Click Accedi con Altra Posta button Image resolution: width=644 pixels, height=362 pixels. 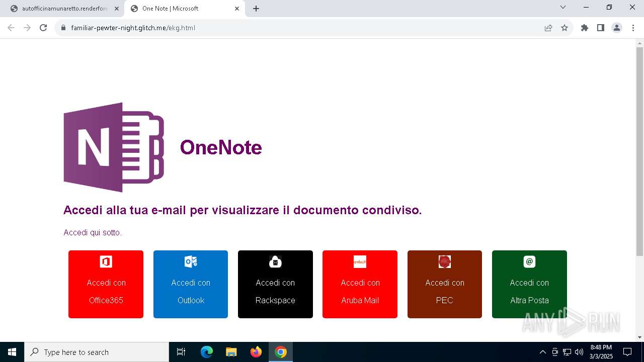(x=529, y=285)
